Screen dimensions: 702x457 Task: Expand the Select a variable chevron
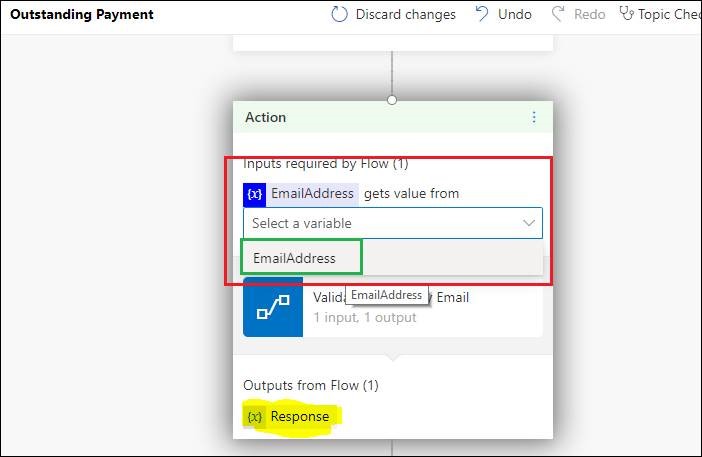(529, 223)
